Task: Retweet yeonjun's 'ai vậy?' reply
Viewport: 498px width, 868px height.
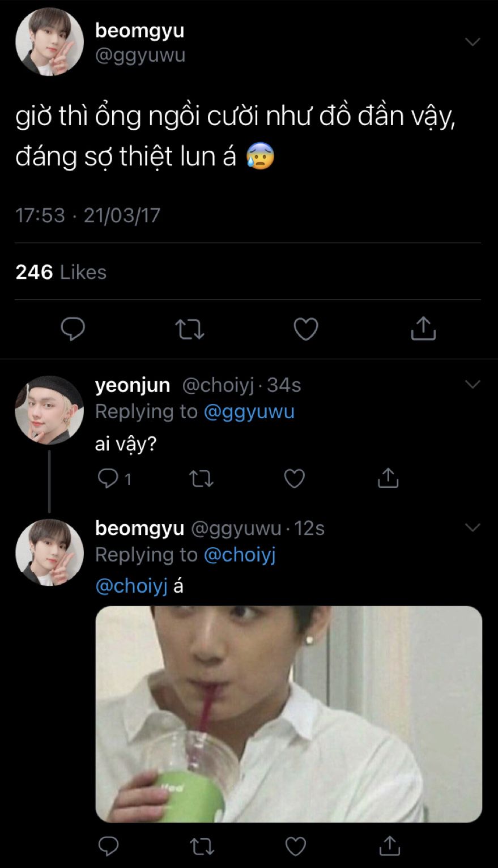Action: point(201,479)
